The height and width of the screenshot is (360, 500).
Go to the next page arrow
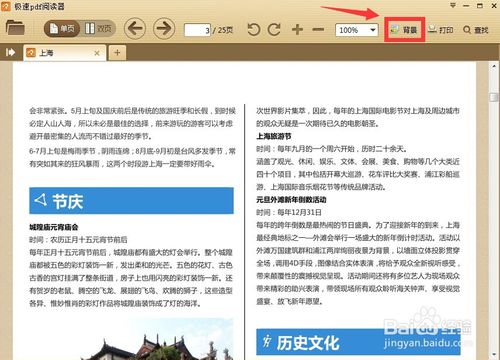(x=164, y=29)
